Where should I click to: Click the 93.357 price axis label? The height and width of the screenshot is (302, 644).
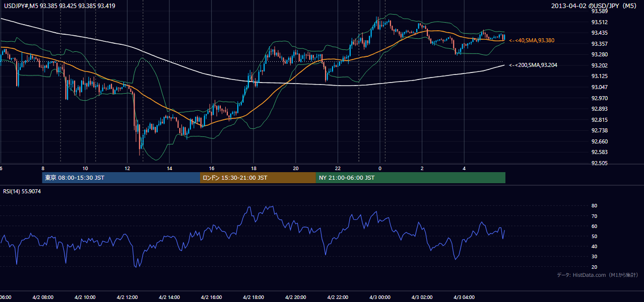pos(599,44)
